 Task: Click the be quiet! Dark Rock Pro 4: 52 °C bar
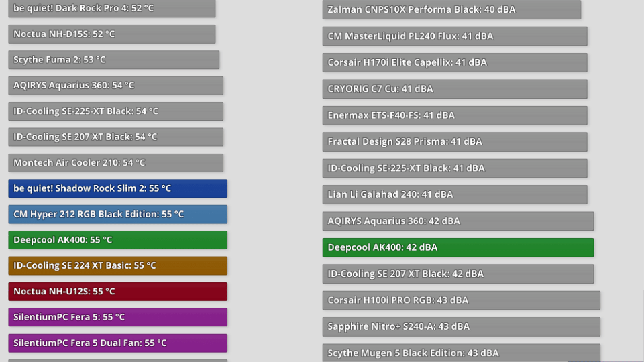click(x=112, y=8)
